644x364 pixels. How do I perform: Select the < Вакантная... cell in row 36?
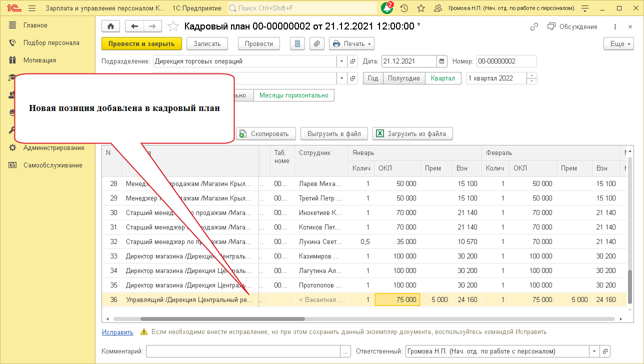pos(321,300)
